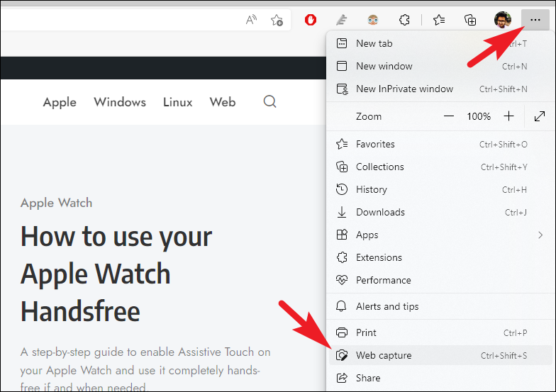Increase zoom with the plus button
This screenshot has width=556, height=392.
(x=509, y=116)
